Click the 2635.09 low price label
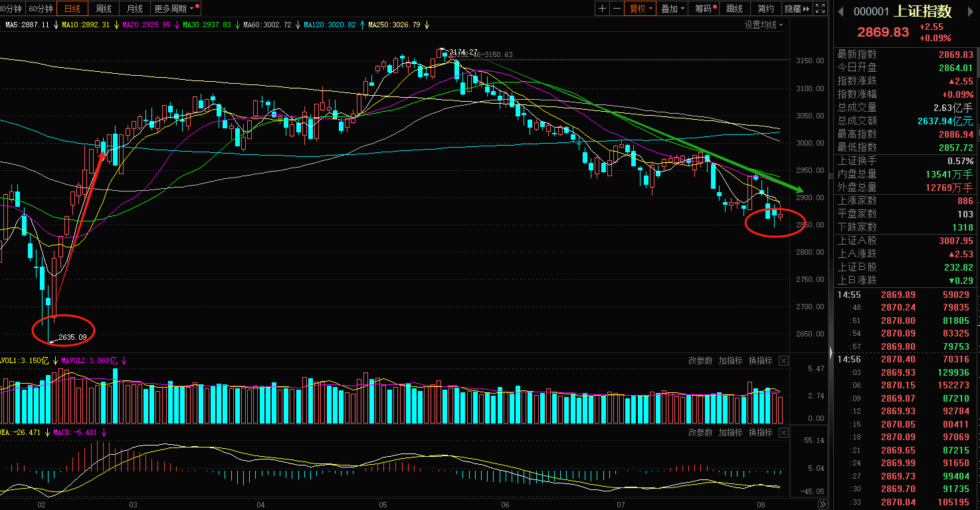Screen dimensions: 980x510 coord(72,337)
